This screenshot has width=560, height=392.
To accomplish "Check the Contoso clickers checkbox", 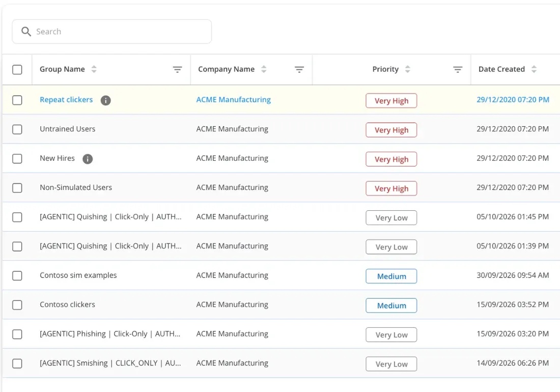I will (x=17, y=305).
